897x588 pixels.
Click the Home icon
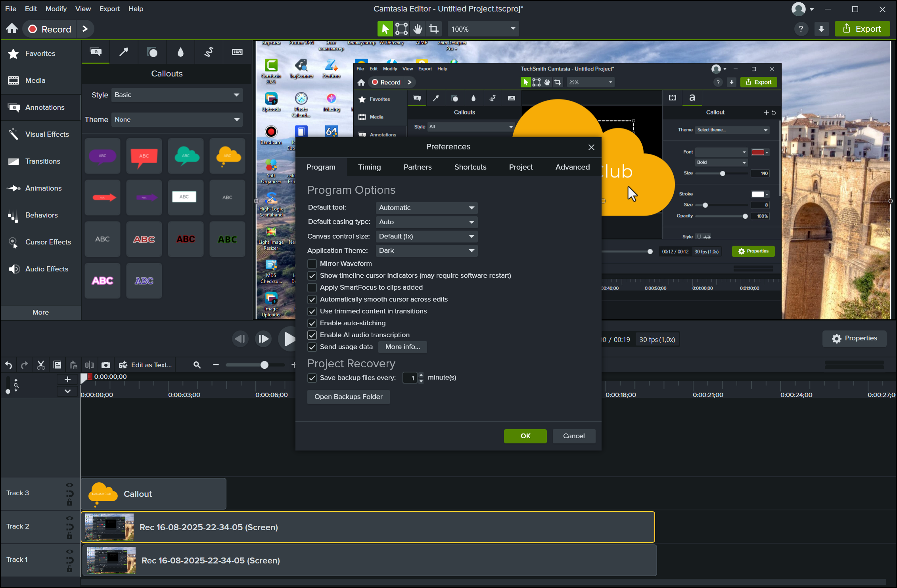pyautogui.click(x=12, y=29)
